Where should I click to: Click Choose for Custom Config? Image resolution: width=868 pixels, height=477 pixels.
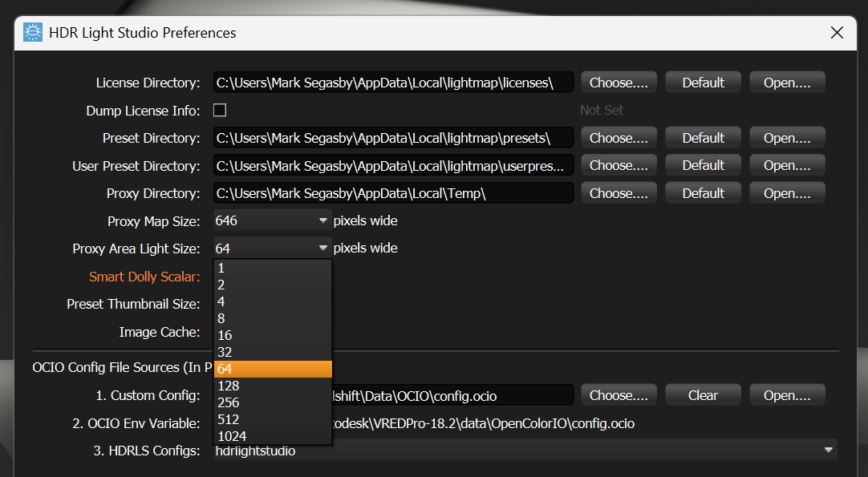pos(619,394)
